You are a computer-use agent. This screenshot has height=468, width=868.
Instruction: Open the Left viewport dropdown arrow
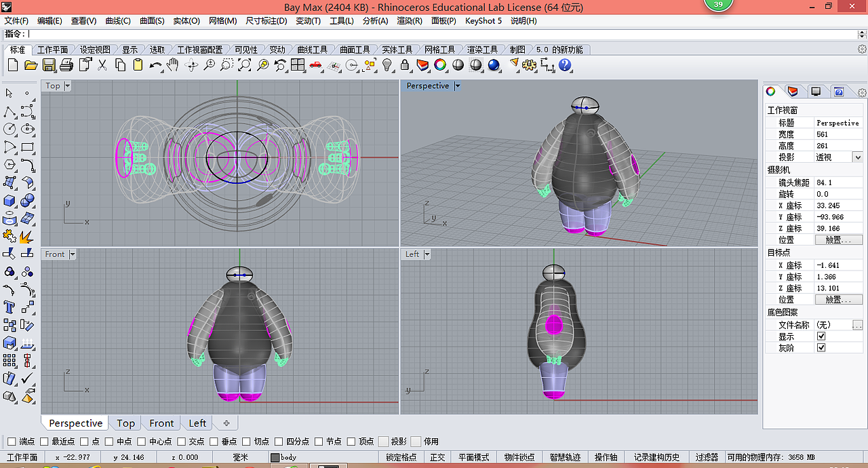click(x=427, y=254)
